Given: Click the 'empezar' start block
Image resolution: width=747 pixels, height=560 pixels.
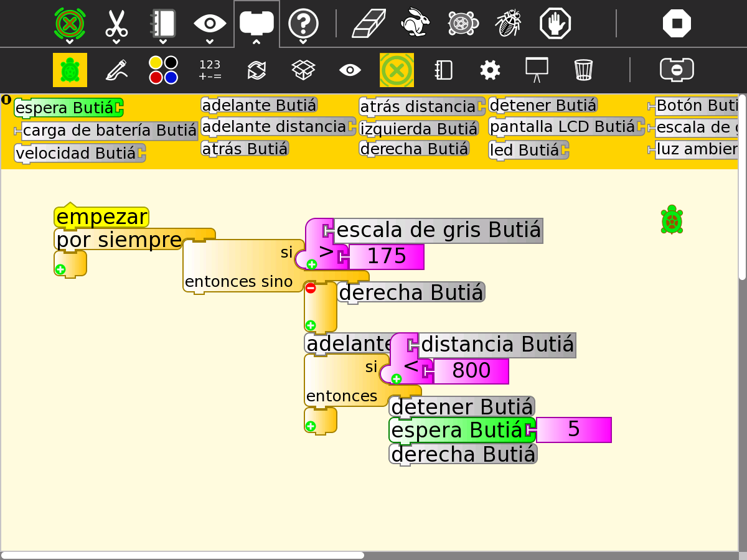Looking at the screenshot, I should click(101, 217).
